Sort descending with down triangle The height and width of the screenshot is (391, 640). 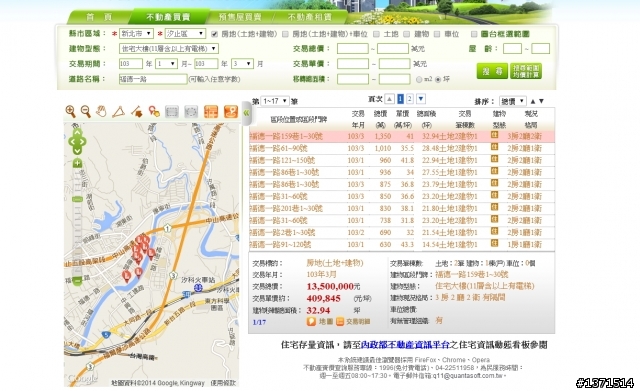[541, 101]
